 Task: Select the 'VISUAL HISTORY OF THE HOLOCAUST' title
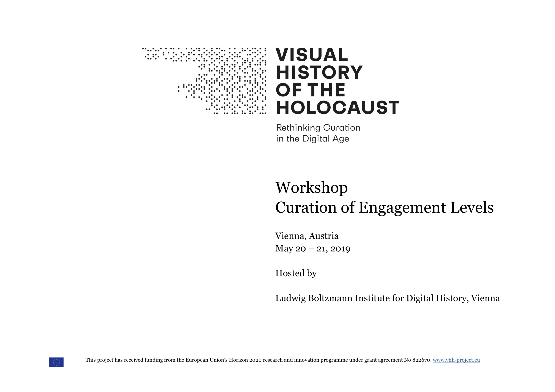coord(338,81)
